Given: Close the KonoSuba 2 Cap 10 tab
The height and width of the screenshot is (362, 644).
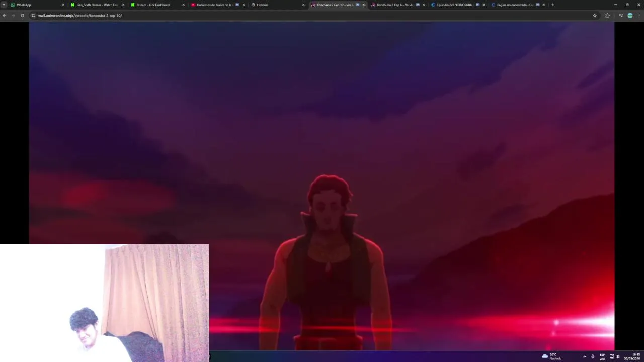Looking at the screenshot, I should click(364, 5).
